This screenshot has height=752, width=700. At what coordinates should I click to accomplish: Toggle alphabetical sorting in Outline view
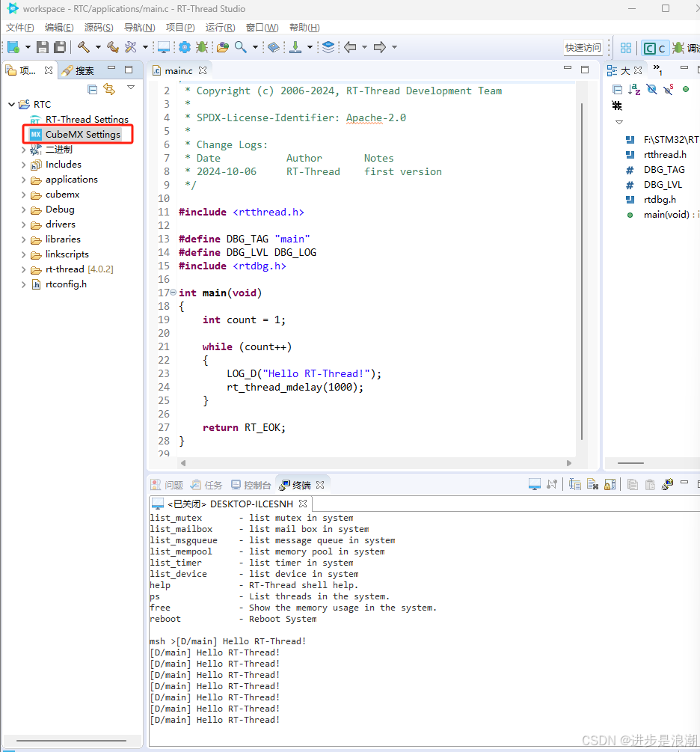(x=634, y=89)
